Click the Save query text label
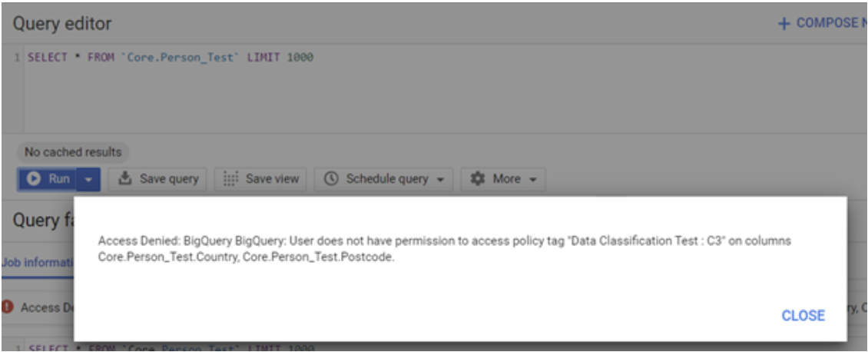Image resolution: width=868 pixels, height=352 pixels. click(x=168, y=178)
